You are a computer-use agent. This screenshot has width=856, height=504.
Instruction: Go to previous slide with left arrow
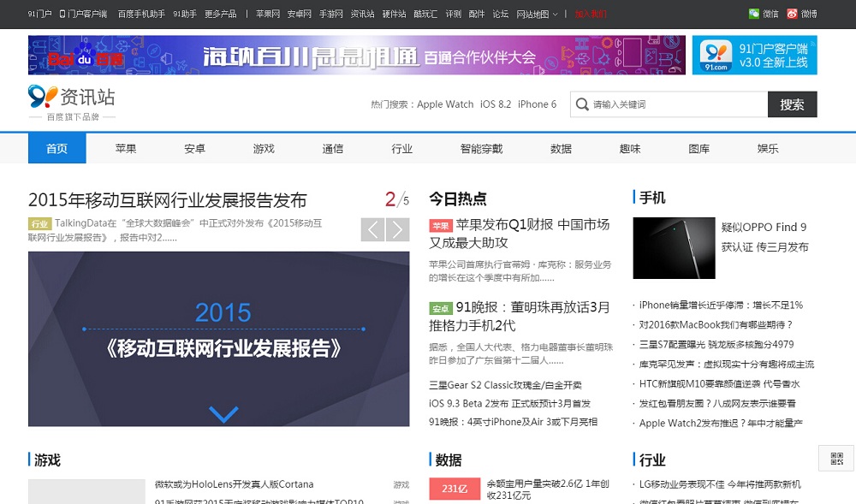[x=373, y=229]
